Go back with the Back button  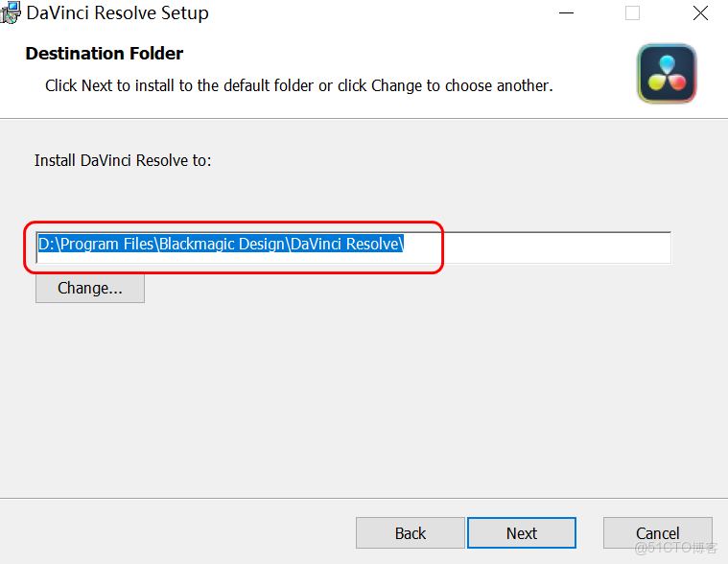411,533
